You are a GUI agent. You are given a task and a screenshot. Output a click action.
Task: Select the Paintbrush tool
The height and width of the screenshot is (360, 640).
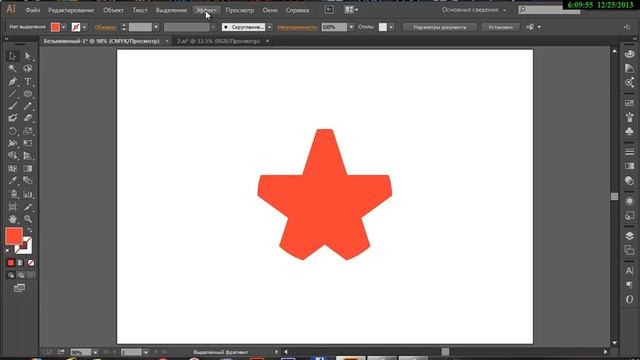(12, 106)
